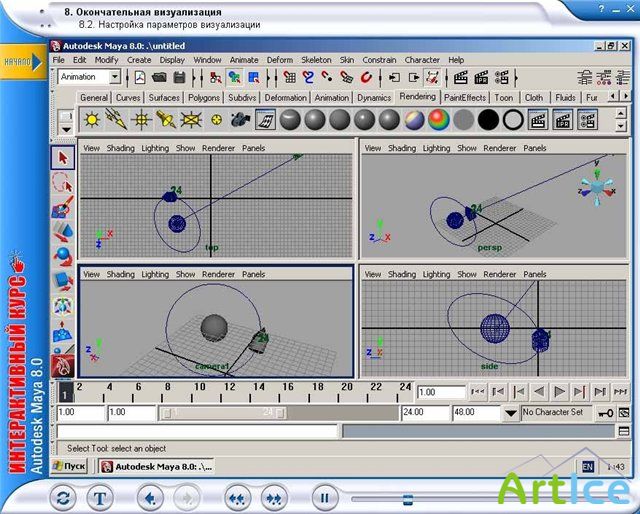Viewport: 640px width, 514px height.
Task: Open the Animation menu set dropdown
Action: tap(115, 77)
